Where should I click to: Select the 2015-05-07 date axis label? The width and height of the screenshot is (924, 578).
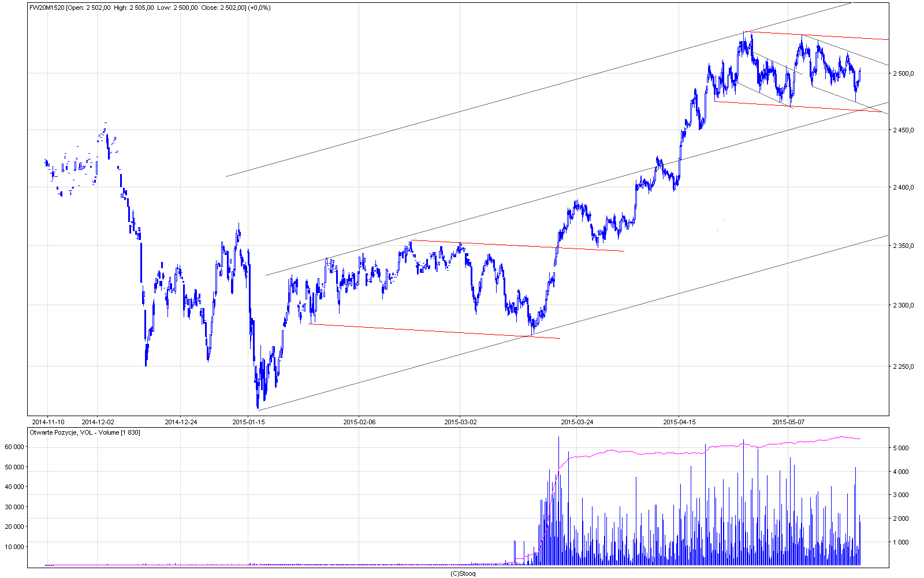pyautogui.click(x=788, y=422)
